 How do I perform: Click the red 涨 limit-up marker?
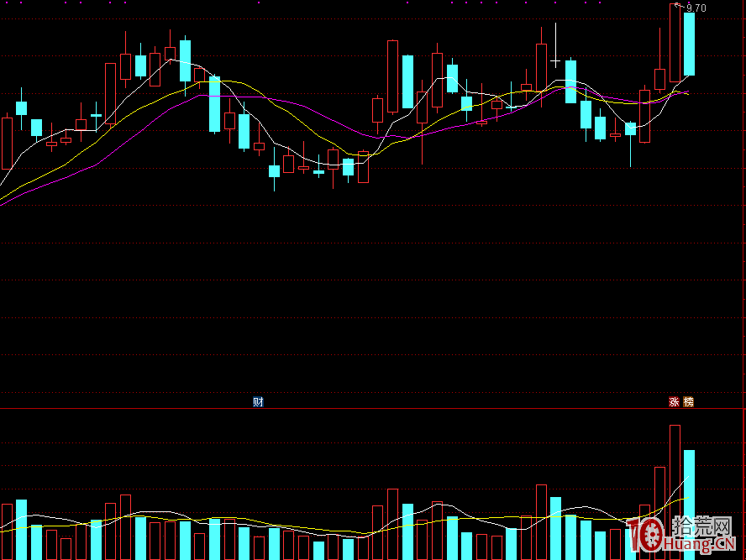coord(674,402)
